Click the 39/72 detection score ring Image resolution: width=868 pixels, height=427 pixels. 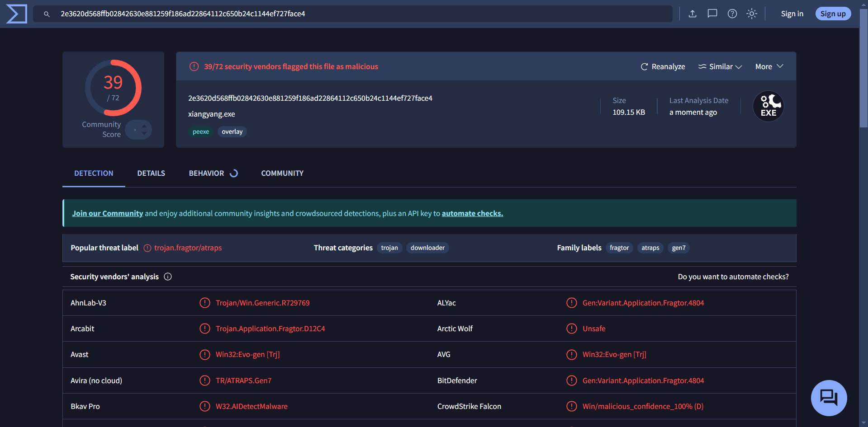point(113,88)
